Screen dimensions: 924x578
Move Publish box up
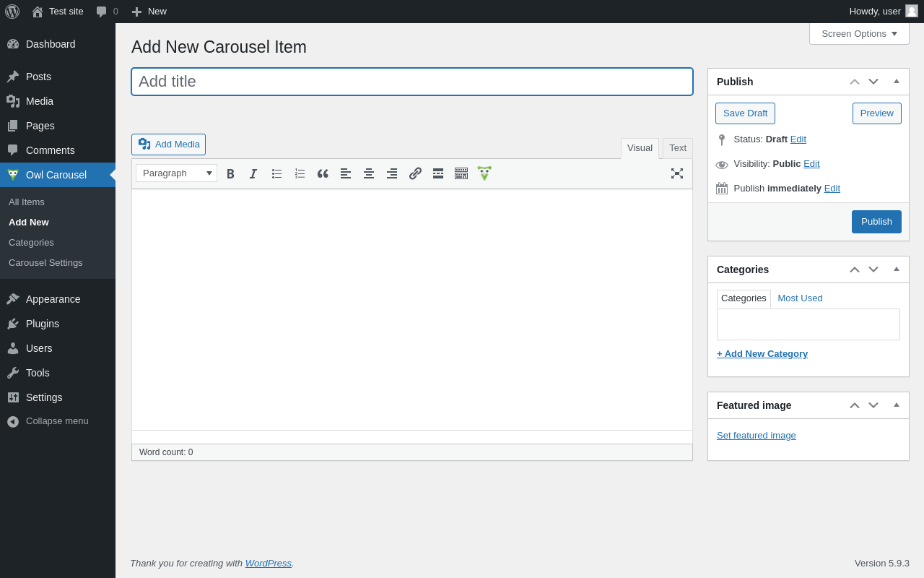855,82
